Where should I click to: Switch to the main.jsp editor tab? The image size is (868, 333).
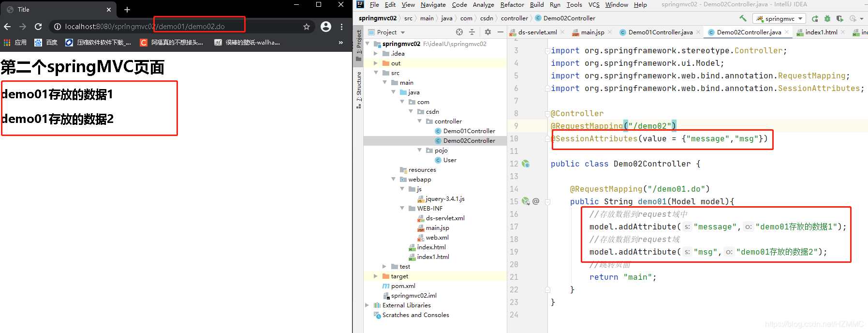pos(592,32)
